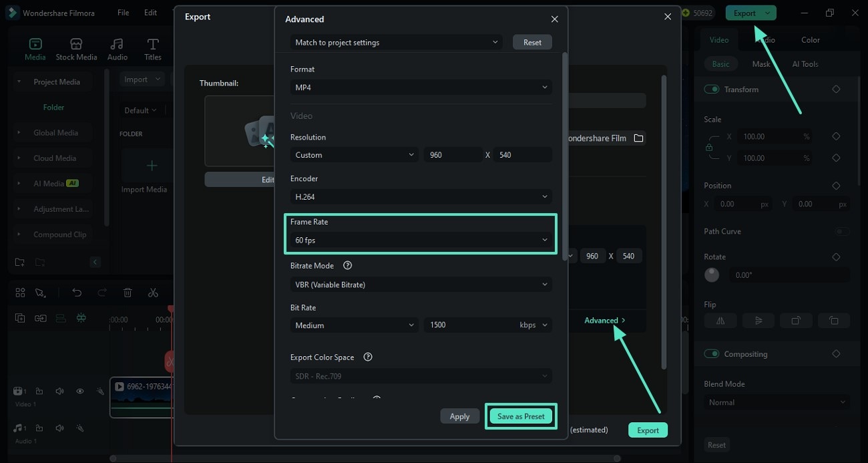This screenshot has height=463, width=868.
Task: Click Advanced link in Export window
Action: [x=605, y=321]
